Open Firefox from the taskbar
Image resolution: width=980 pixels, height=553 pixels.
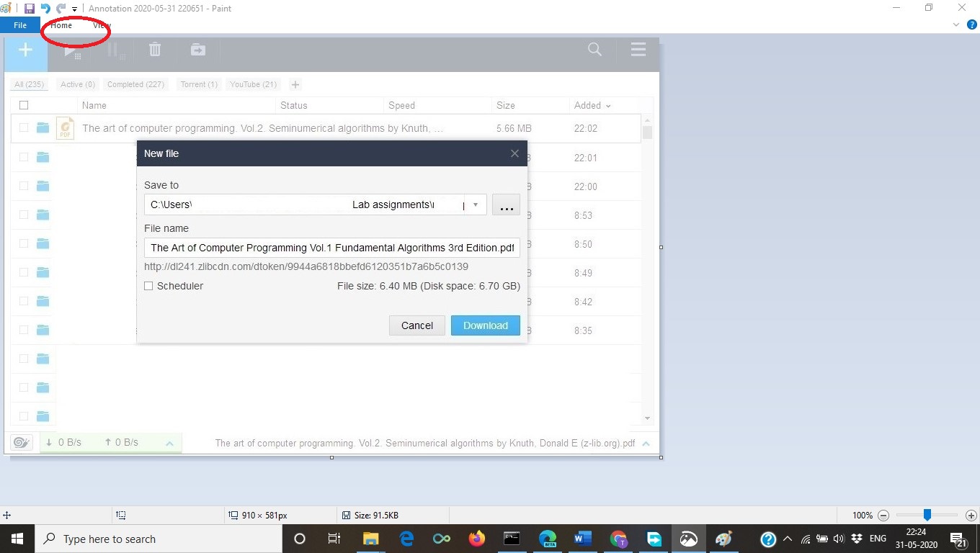point(476,539)
